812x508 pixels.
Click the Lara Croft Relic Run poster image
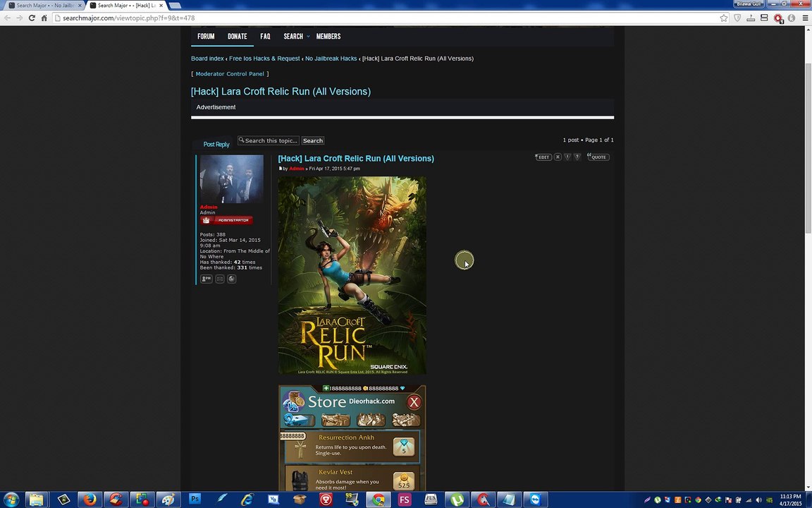352,275
